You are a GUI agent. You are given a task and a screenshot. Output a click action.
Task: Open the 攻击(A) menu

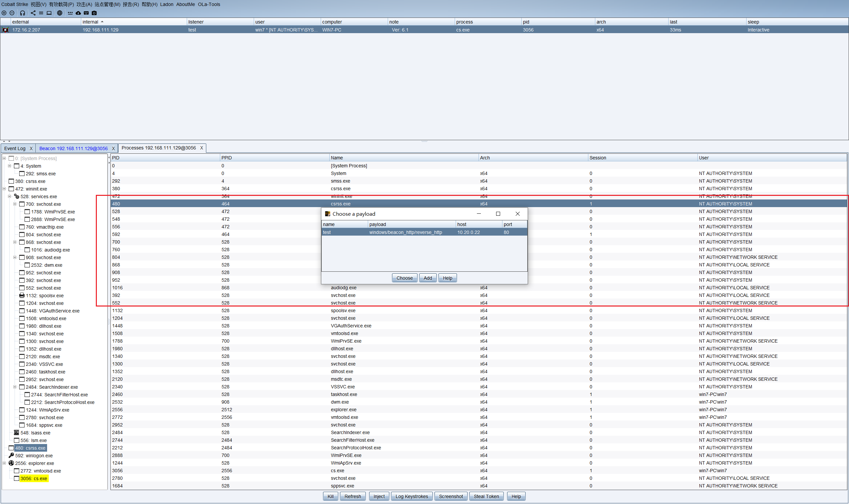click(x=84, y=4)
